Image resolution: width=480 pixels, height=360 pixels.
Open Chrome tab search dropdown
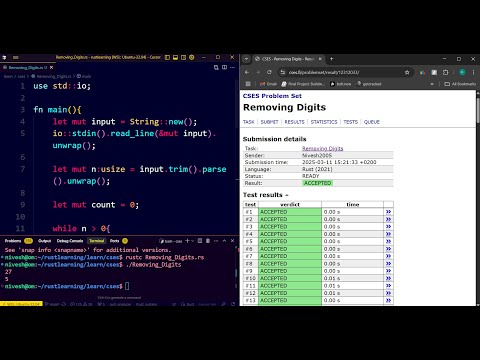(x=246, y=59)
